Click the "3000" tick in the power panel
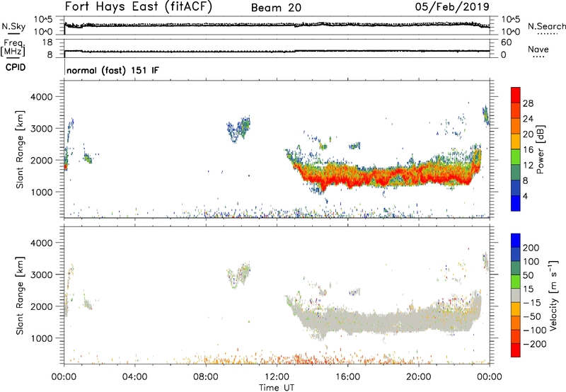 (41, 129)
